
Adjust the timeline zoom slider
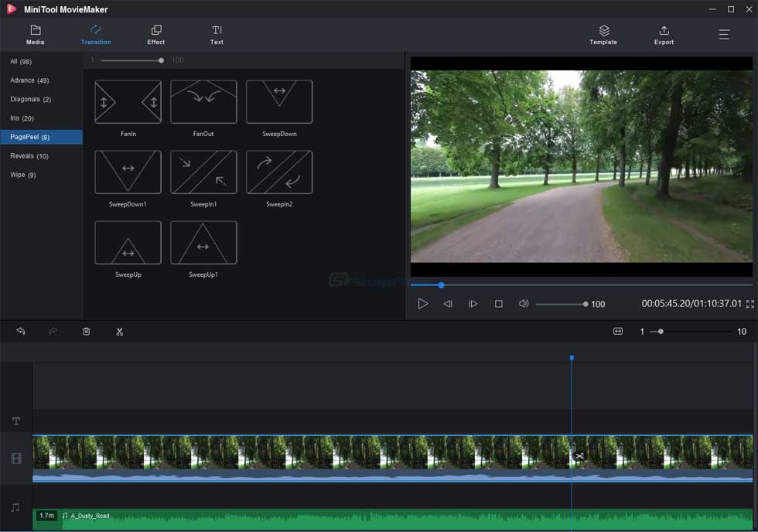(x=660, y=331)
